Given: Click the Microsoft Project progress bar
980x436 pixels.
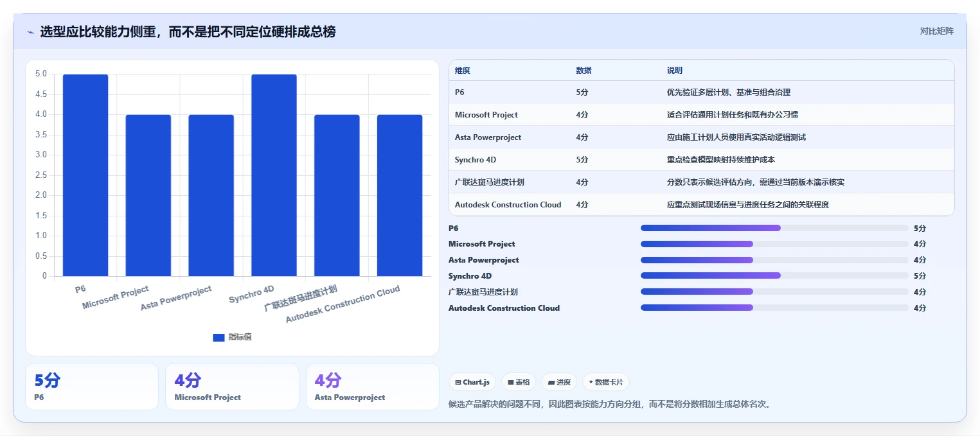Looking at the screenshot, I should pos(774,244).
